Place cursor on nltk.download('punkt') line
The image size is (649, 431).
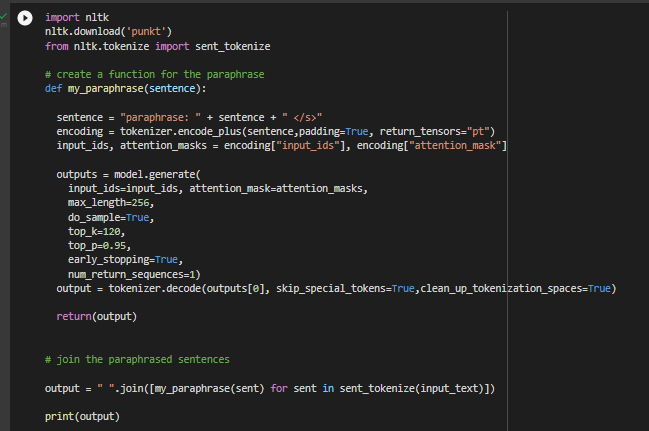(109, 32)
